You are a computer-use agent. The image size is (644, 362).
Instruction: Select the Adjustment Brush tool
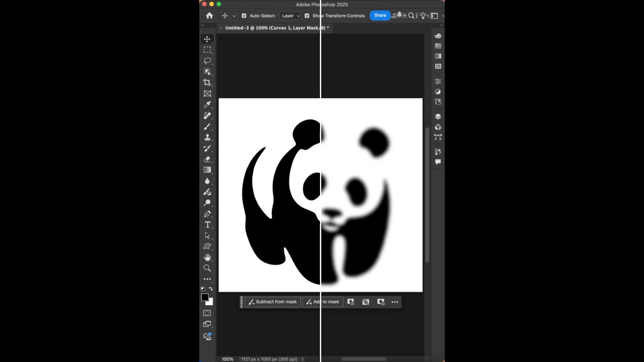tap(207, 192)
